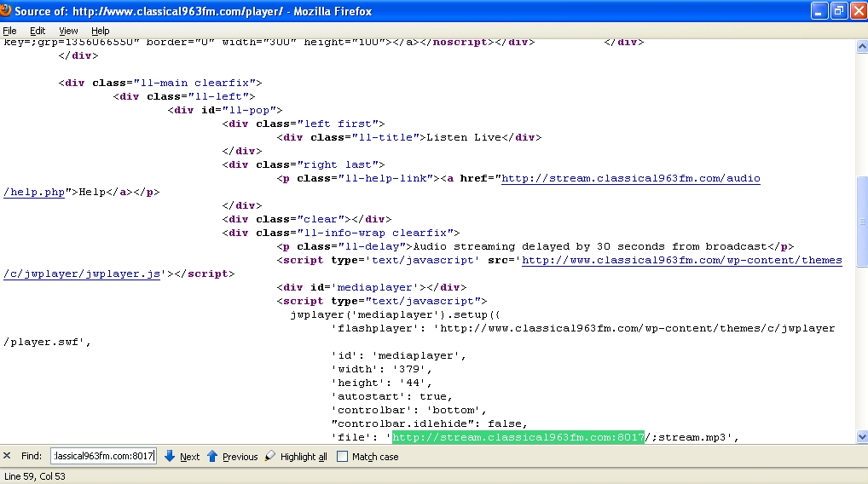Click the div class="left first" line
Viewport: 868px width, 484px height.
click(304, 124)
